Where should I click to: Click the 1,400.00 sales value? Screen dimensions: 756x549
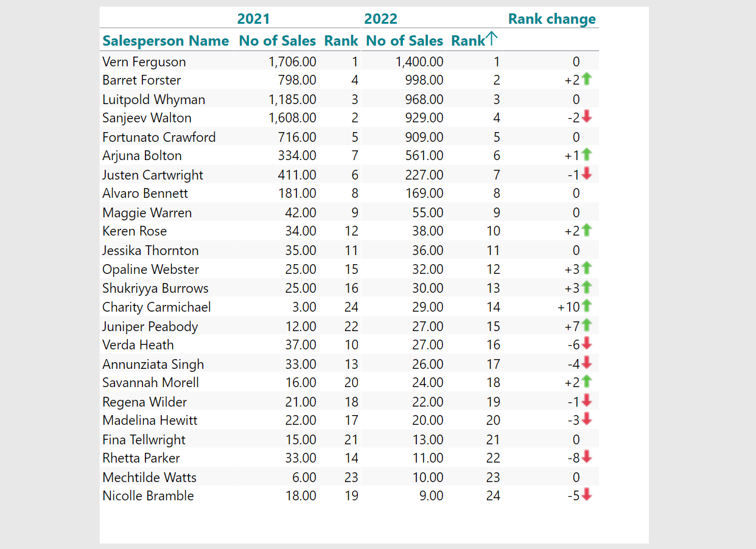pyautogui.click(x=419, y=61)
